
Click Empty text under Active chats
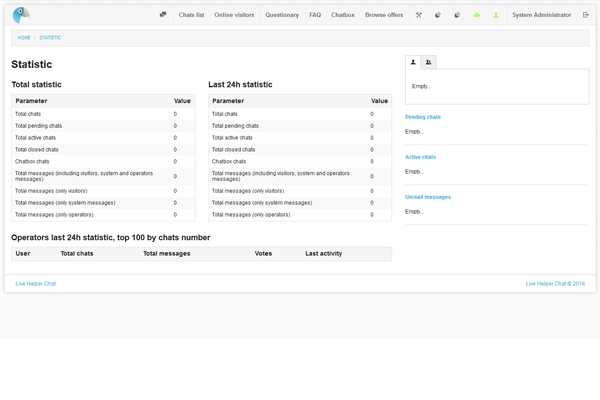click(x=414, y=172)
